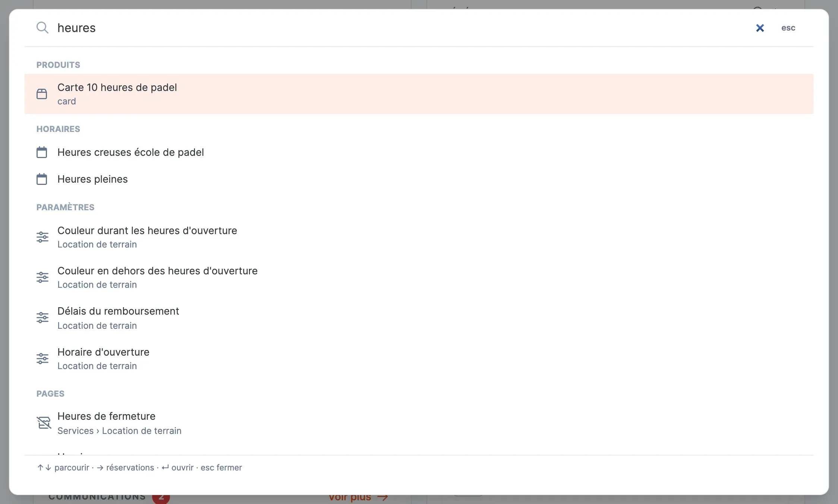Image resolution: width=838 pixels, height=504 pixels.
Task: Click 'Services › Location de terrain' breadcrumb text
Action: pyautogui.click(x=119, y=431)
